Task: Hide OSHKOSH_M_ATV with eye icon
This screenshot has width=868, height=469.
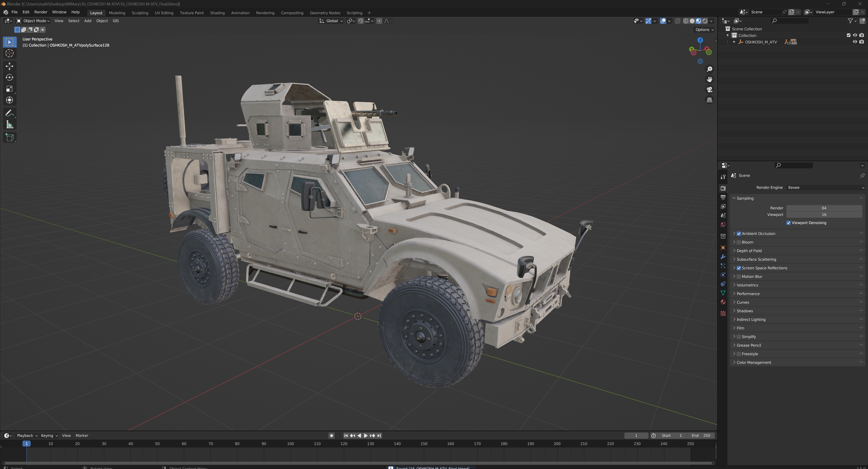Action: click(855, 42)
